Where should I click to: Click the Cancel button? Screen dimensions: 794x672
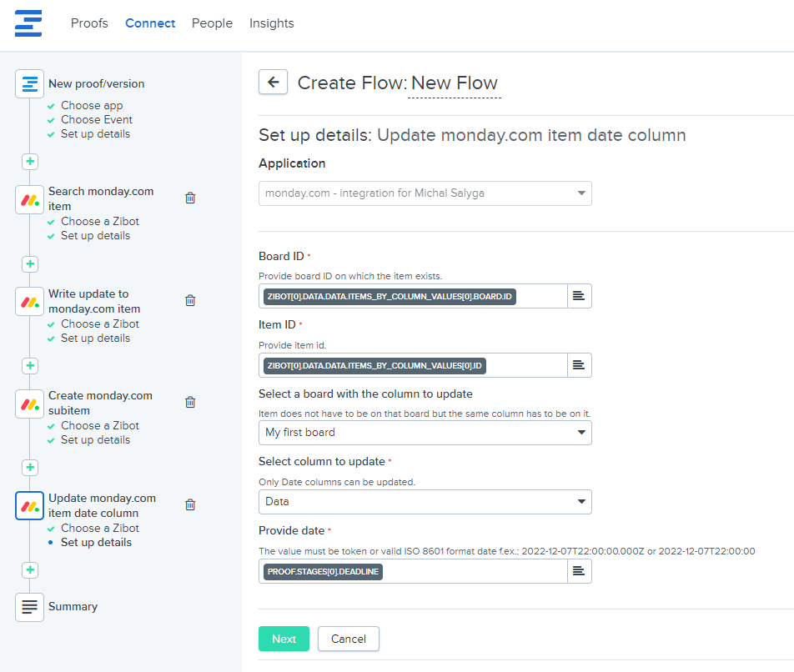(x=348, y=639)
